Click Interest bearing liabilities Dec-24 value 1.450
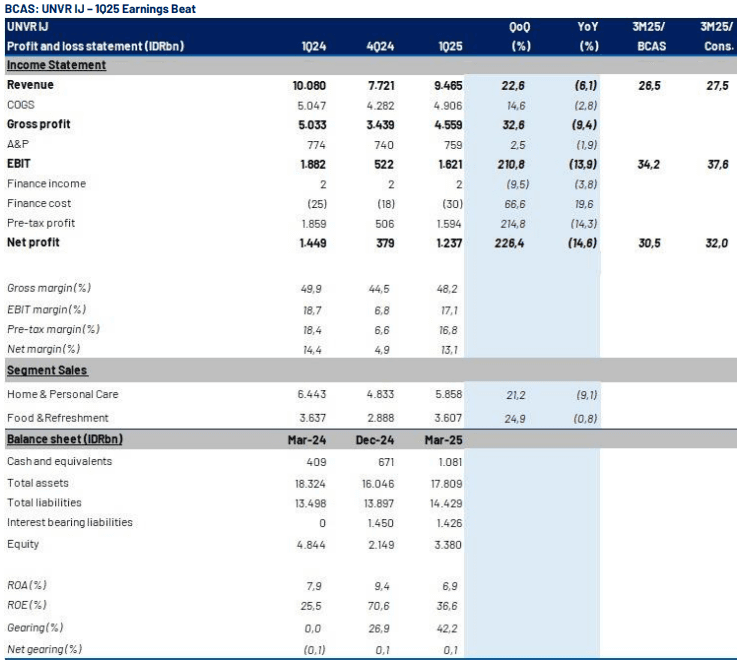This screenshot has width=747, height=663. (381, 523)
